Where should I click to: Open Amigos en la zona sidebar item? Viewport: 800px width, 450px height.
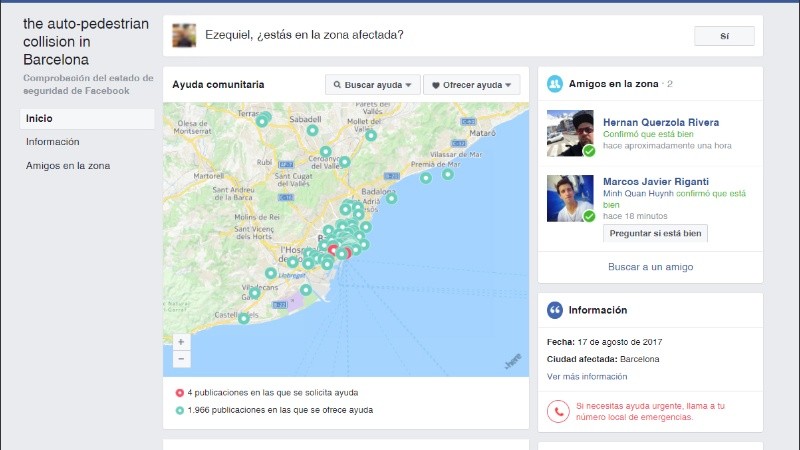[x=68, y=166]
